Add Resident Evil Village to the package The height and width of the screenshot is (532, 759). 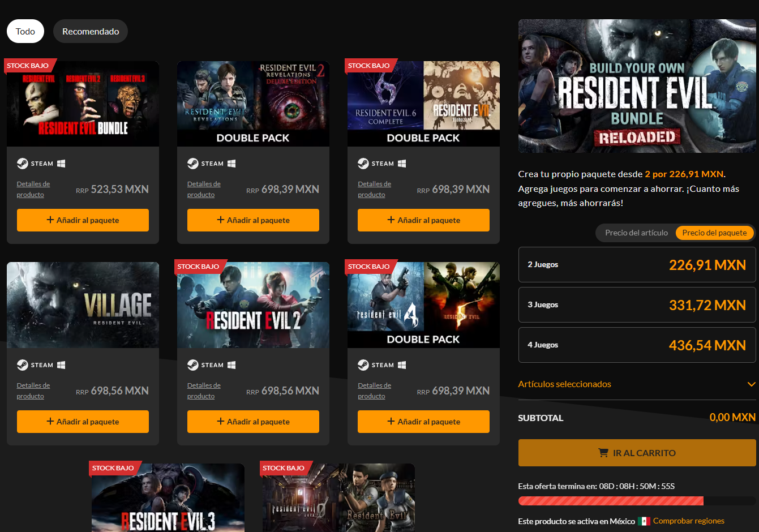(x=83, y=422)
